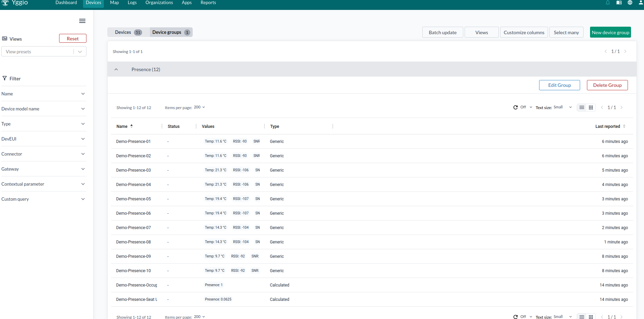644x319 pixels.
Task: Open the Logs menu item
Action: coord(132,3)
